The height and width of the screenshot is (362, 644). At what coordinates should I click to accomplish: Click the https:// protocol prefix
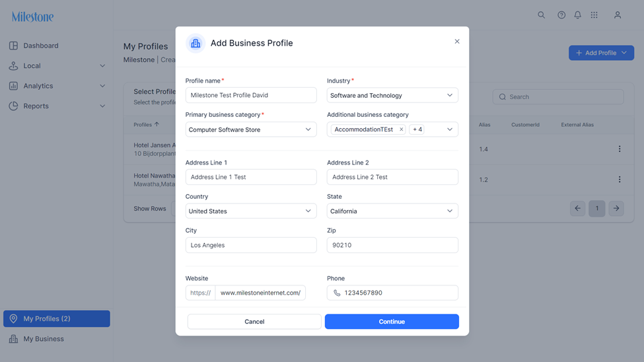200,293
